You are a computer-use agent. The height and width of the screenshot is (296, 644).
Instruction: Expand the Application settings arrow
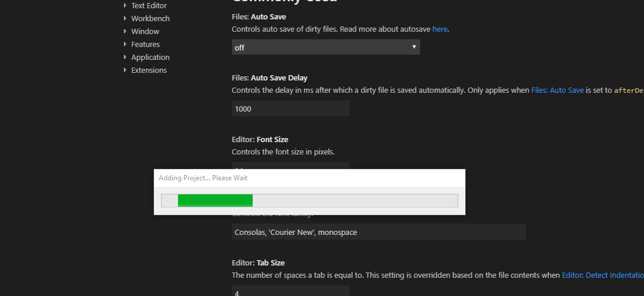tap(125, 57)
